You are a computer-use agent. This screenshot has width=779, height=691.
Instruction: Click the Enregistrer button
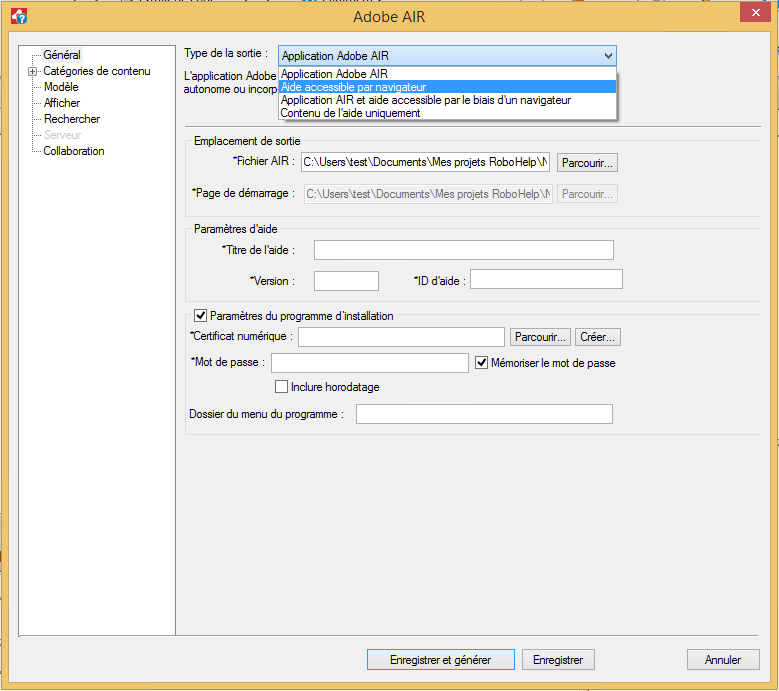pos(558,660)
